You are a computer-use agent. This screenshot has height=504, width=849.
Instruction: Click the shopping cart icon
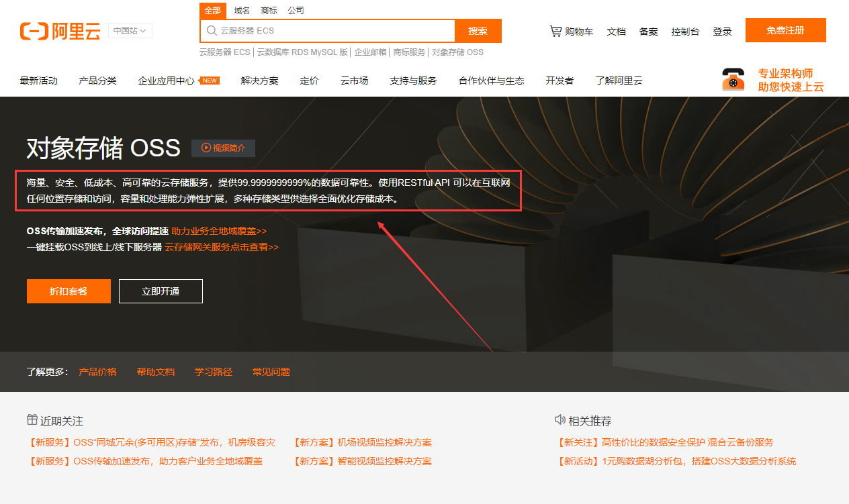pyautogui.click(x=555, y=31)
